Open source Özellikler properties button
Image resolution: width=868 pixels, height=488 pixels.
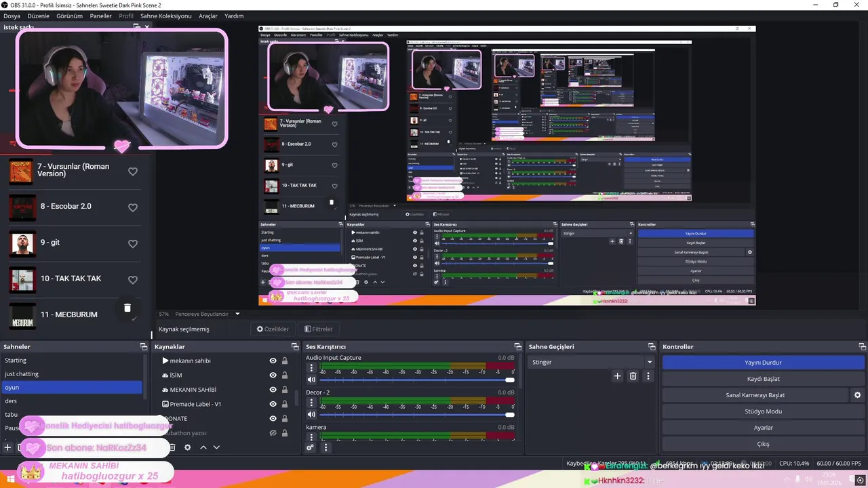[272, 329]
